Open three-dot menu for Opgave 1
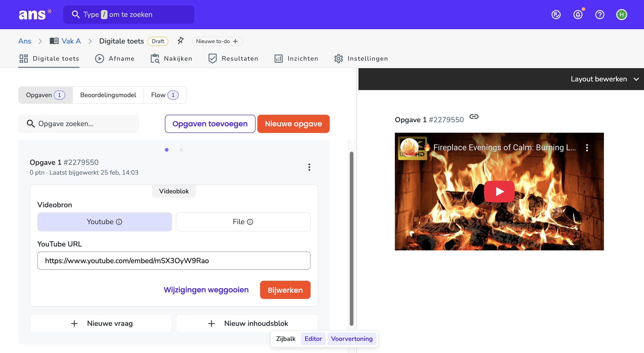The height and width of the screenshot is (353, 644). [309, 167]
